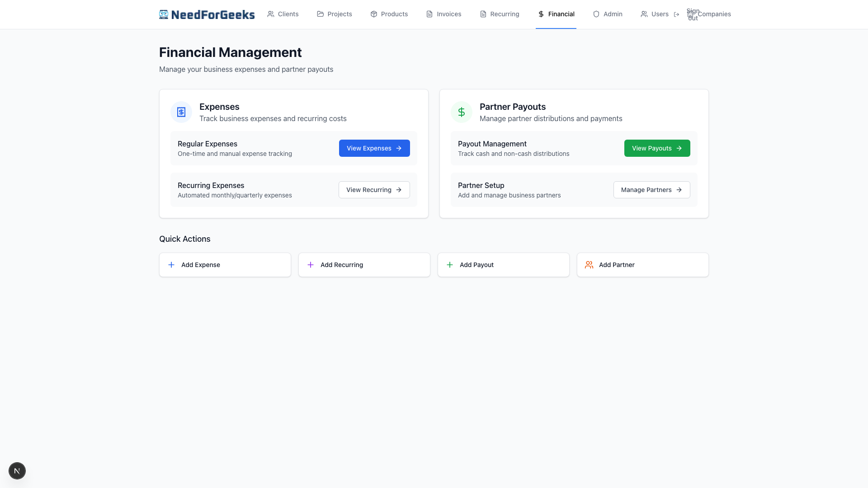Click the document icon next to Invoices
This screenshot has width=868, height=488.
click(429, 14)
